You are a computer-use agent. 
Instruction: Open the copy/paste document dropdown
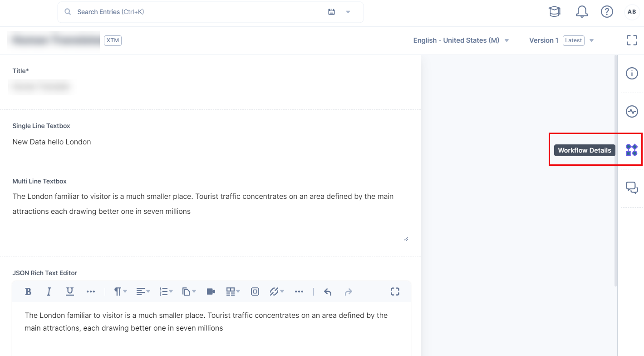click(189, 292)
